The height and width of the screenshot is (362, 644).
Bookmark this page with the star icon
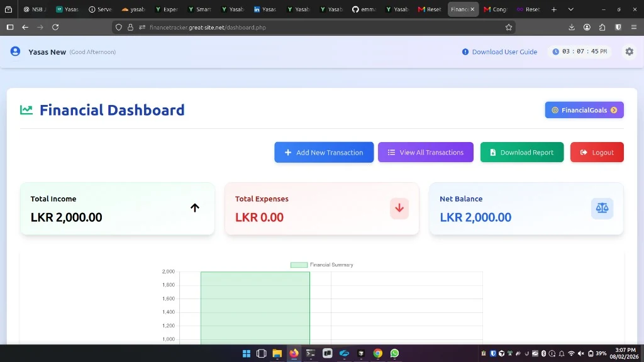point(509,28)
